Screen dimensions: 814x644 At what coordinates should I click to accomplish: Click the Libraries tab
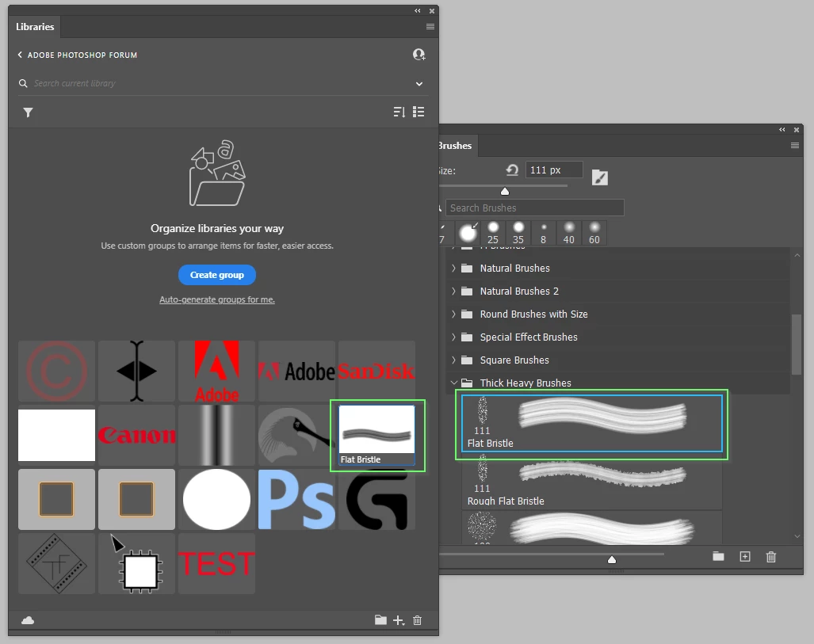(x=35, y=26)
